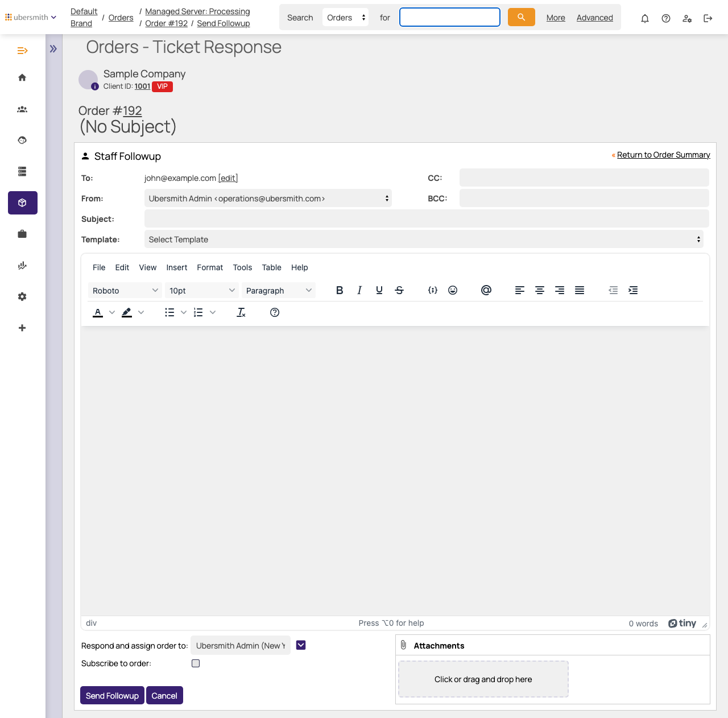Log out using the exit icon
The width and height of the screenshot is (728, 718).
(708, 18)
